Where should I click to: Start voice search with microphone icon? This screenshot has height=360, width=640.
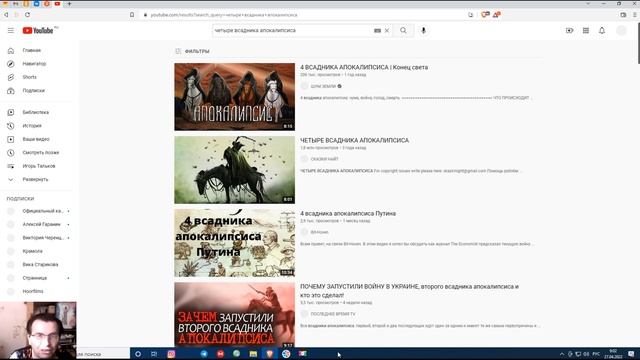pyautogui.click(x=423, y=31)
